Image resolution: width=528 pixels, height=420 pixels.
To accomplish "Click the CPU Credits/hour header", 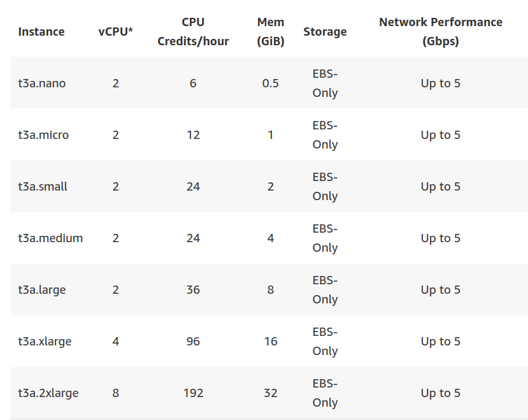I will (193, 32).
